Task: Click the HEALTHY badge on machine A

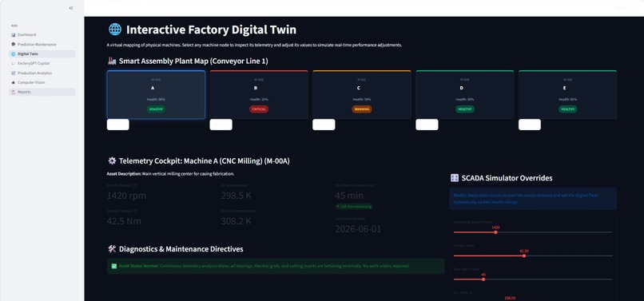Action: [x=156, y=109]
